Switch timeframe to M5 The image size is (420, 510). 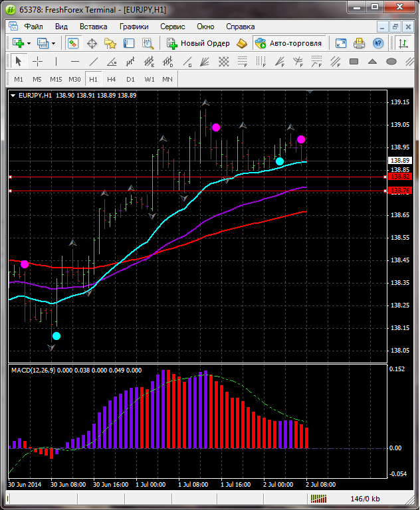[37, 80]
